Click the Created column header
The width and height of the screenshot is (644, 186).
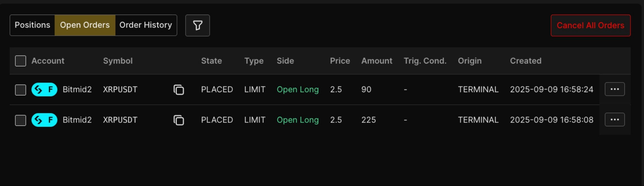[525, 61]
